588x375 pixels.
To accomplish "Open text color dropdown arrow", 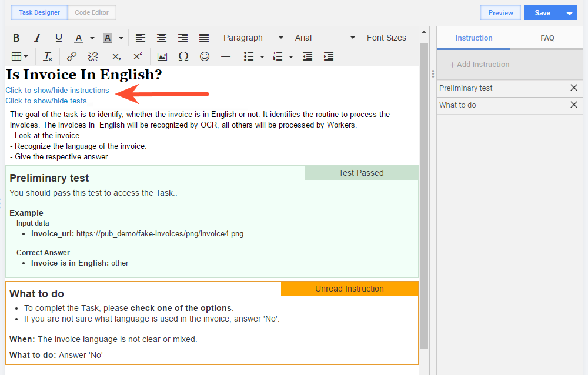I will click(92, 38).
